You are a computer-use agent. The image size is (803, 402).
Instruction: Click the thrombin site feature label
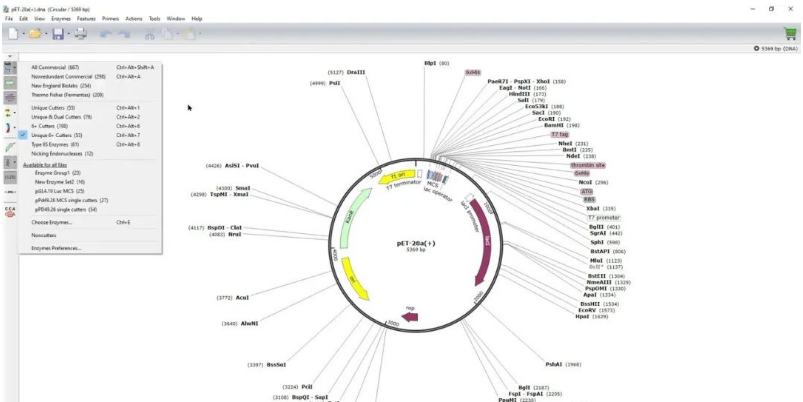pyautogui.click(x=587, y=165)
